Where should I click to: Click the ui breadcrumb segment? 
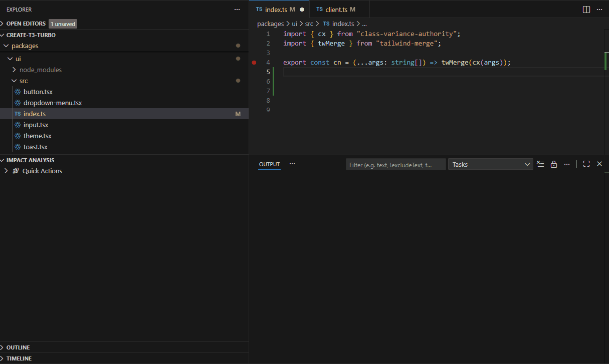pos(295,24)
